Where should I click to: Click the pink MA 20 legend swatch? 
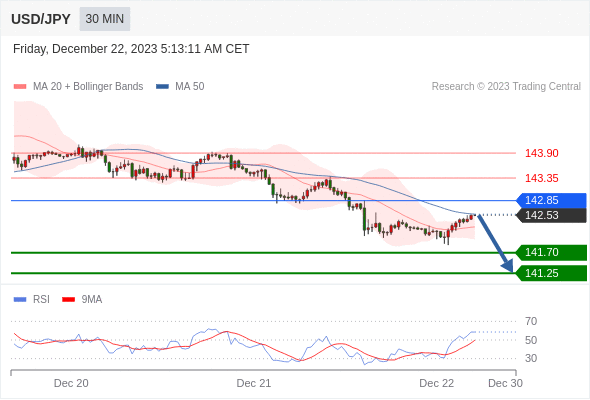tap(20, 87)
